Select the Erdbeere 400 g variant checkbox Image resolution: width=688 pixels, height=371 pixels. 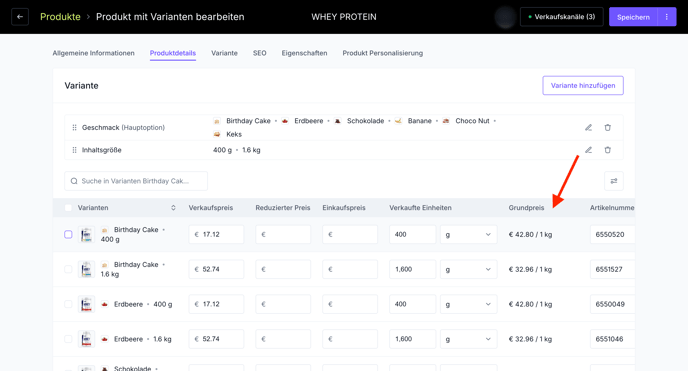tap(68, 304)
